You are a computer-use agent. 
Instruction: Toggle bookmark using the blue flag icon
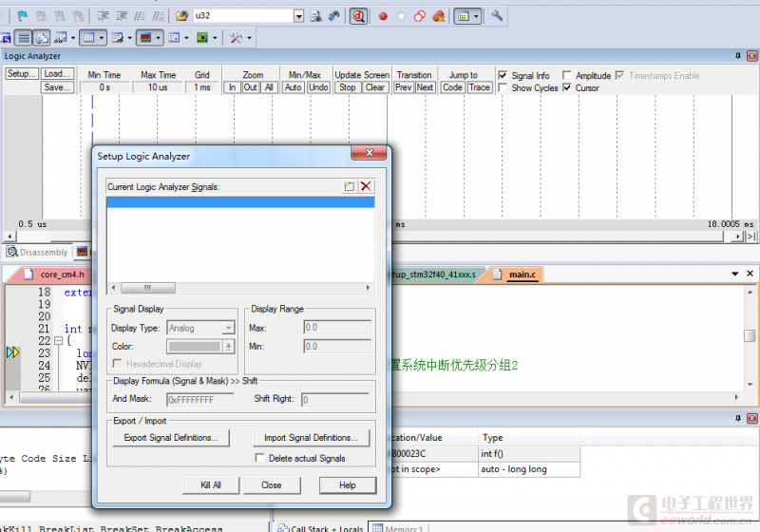(22, 16)
